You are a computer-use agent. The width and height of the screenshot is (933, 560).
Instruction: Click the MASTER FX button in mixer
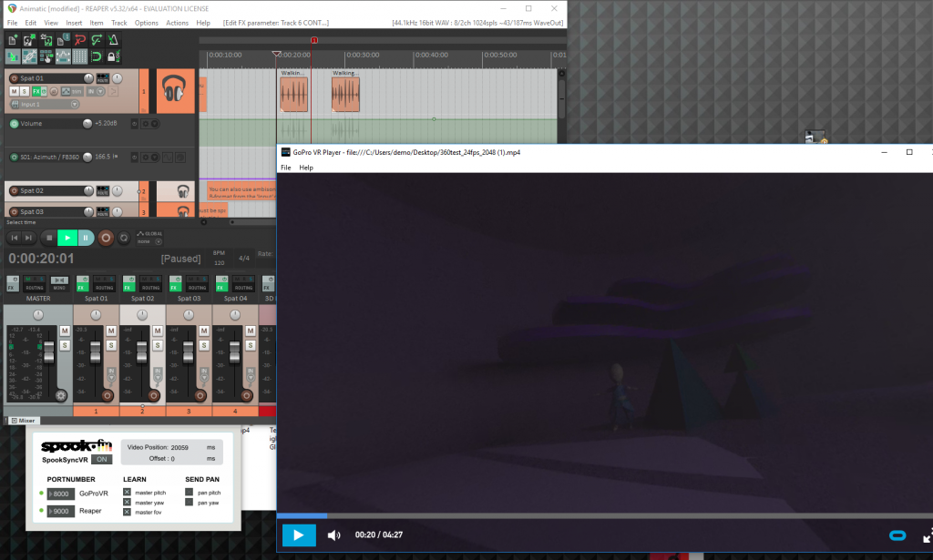pyautogui.click(x=13, y=283)
